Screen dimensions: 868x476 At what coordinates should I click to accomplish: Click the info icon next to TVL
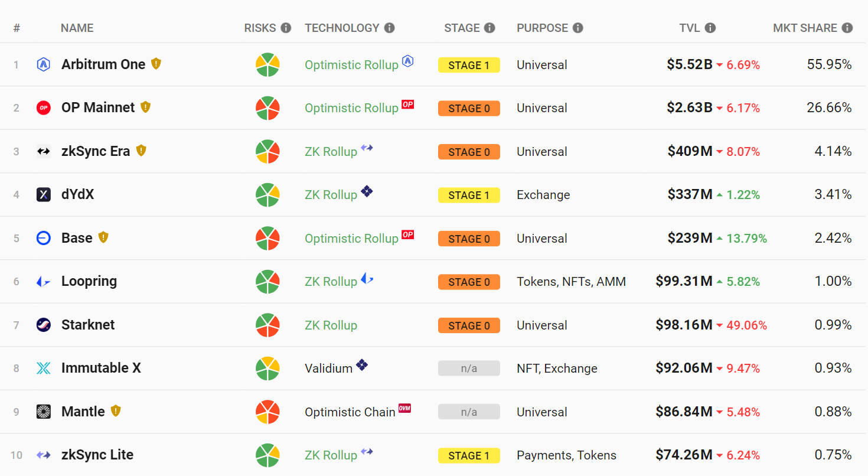[710, 28]
